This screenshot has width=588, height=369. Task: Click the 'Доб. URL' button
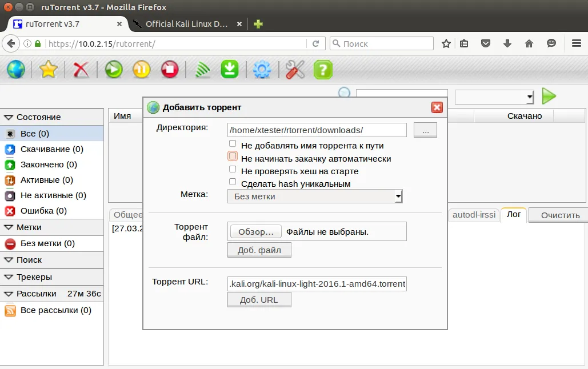pyautogui.click(x=259, y=300)
